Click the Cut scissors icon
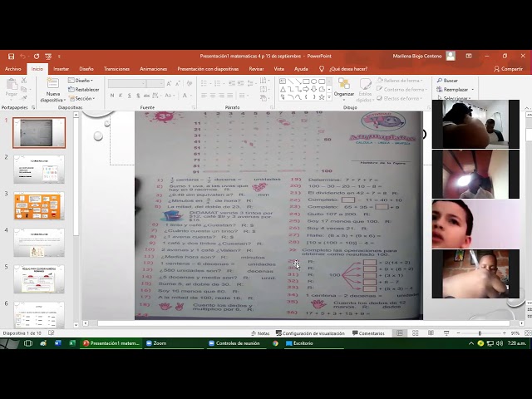The width and height of the screenshot is (532, 399). 24,81
